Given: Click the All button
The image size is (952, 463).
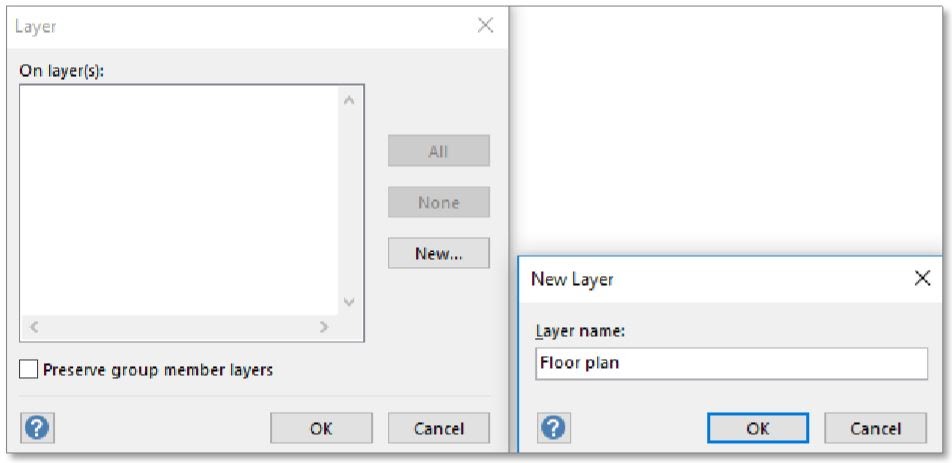Looking at the screenshot, I should 439,150.
